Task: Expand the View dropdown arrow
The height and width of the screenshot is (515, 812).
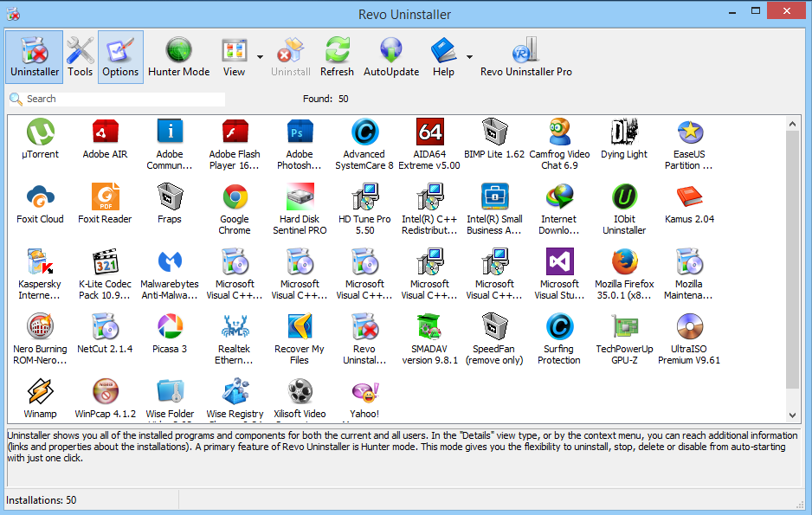Action: [x=260, y=57]
